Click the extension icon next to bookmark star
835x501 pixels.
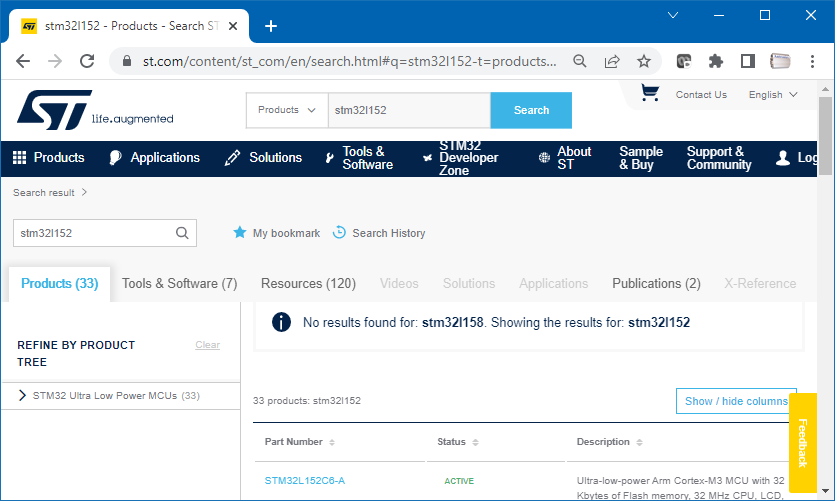coord(684,61)
